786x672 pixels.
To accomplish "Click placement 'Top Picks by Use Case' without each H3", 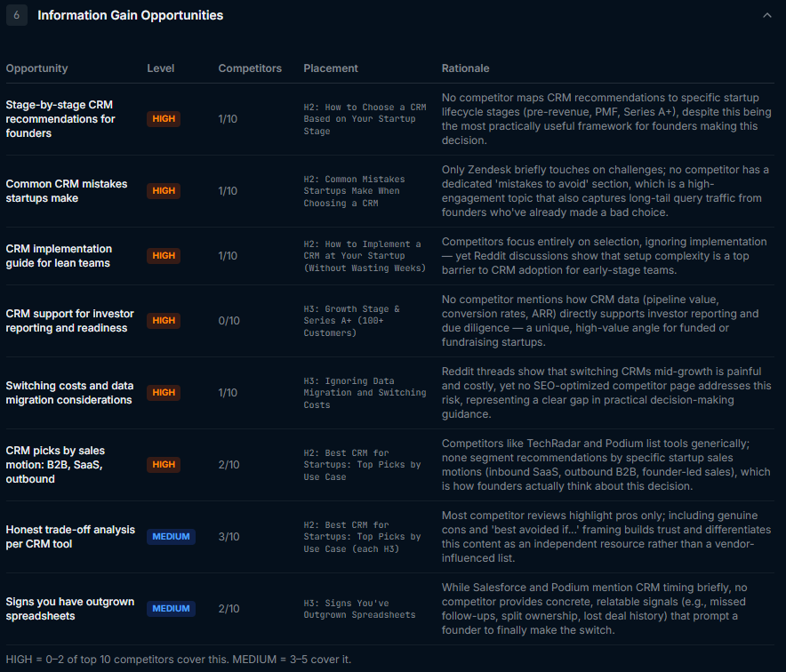I will 362,465.
